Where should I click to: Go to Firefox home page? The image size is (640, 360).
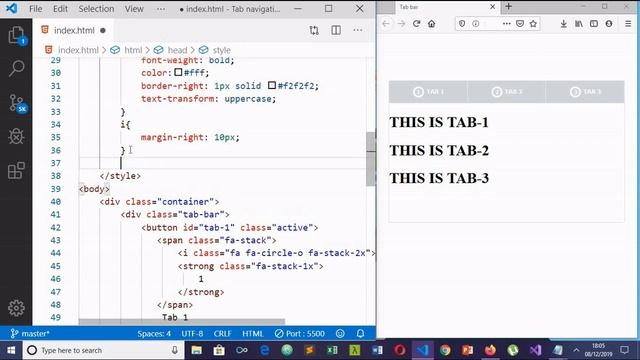pyautogui.click(x=431, y=24)
